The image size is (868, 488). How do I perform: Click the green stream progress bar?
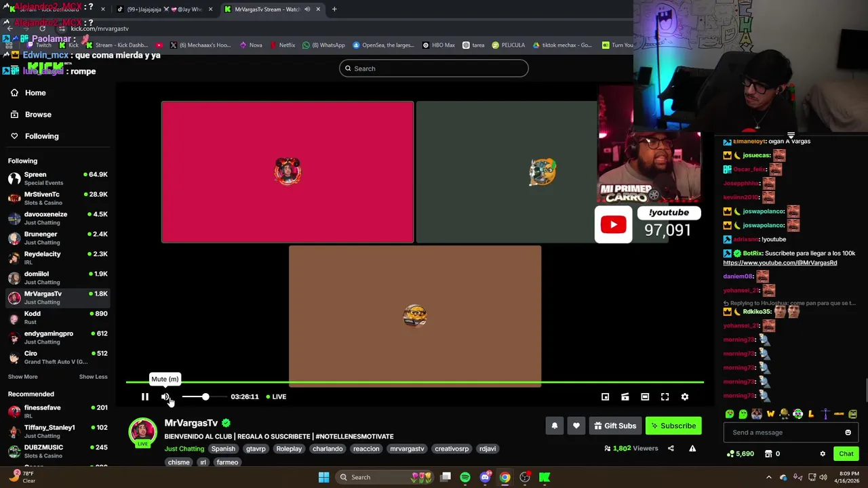pyautogui.click(x=414, y=382)
